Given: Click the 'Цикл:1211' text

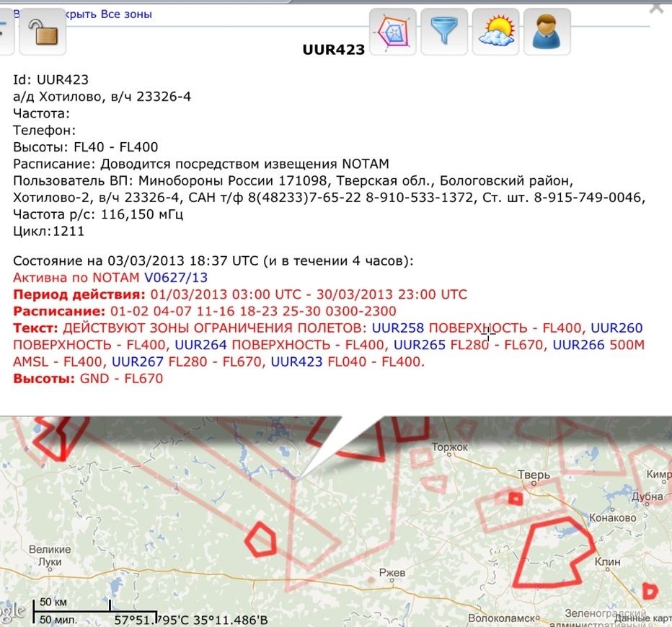Looking at the screenshot, I should 48,231.
